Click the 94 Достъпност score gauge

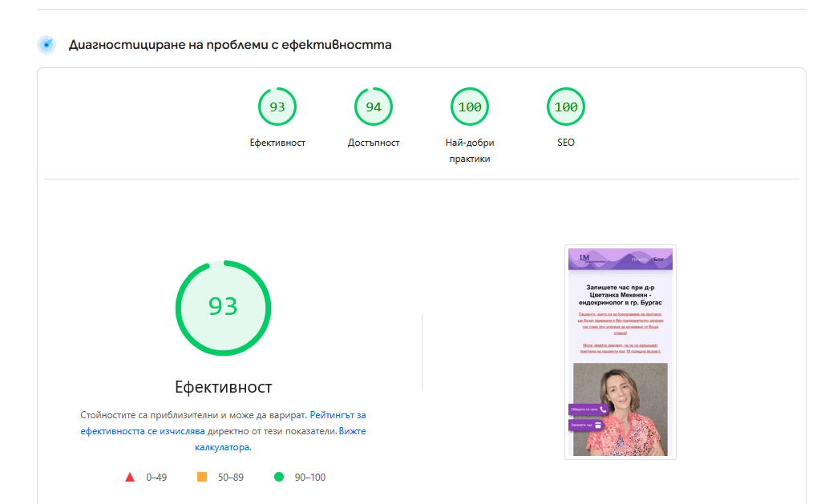click(x=374, y=107)
